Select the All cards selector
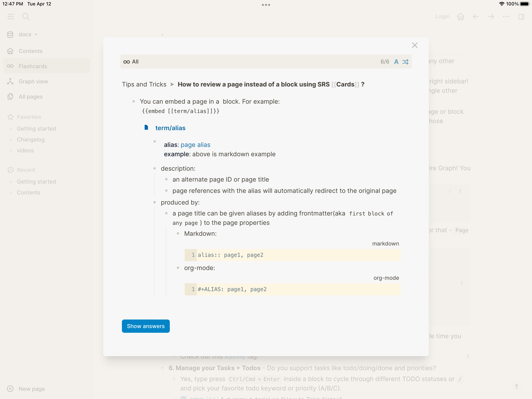Viewport: 532px width, 399px height. (131, 62)
